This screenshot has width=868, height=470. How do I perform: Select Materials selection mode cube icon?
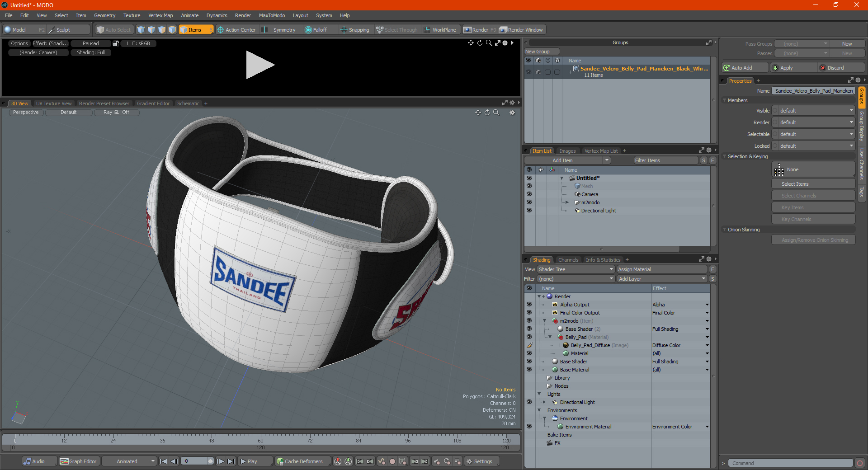pos(172,30)
